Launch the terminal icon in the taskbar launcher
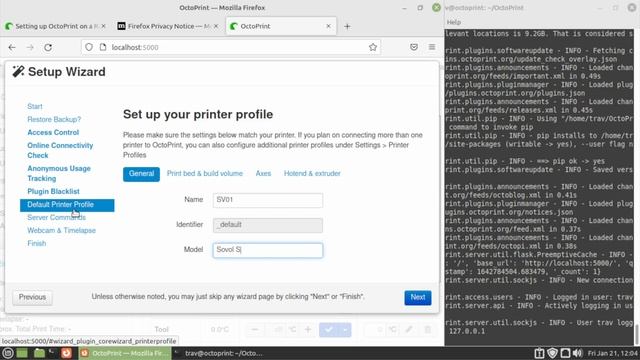 [52, 352]
